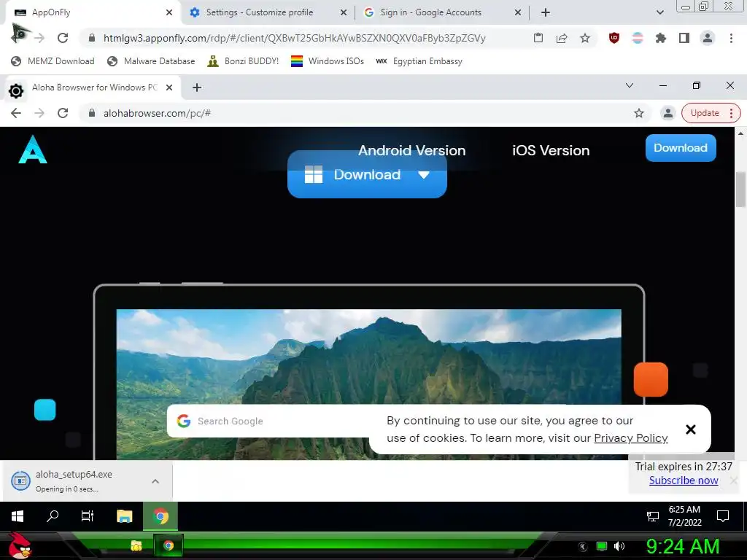Open File Explorer from inner taskbar
This screenshot has width=747, height=560.
[124, 516]
